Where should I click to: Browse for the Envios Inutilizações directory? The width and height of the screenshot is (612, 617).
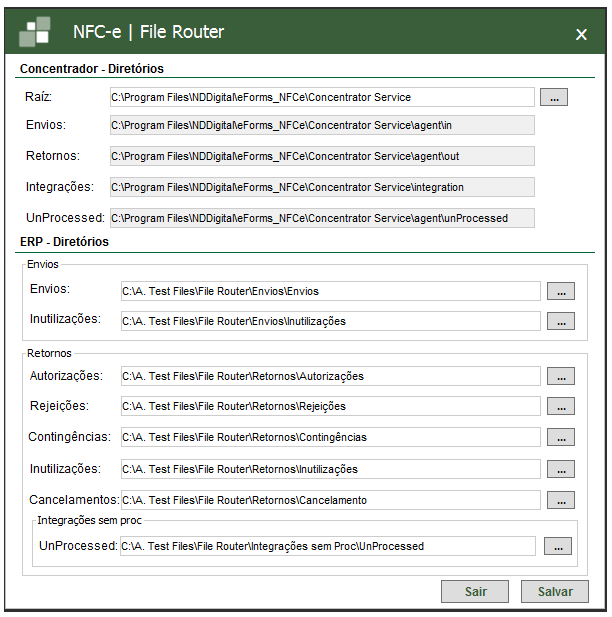(561, 321)
